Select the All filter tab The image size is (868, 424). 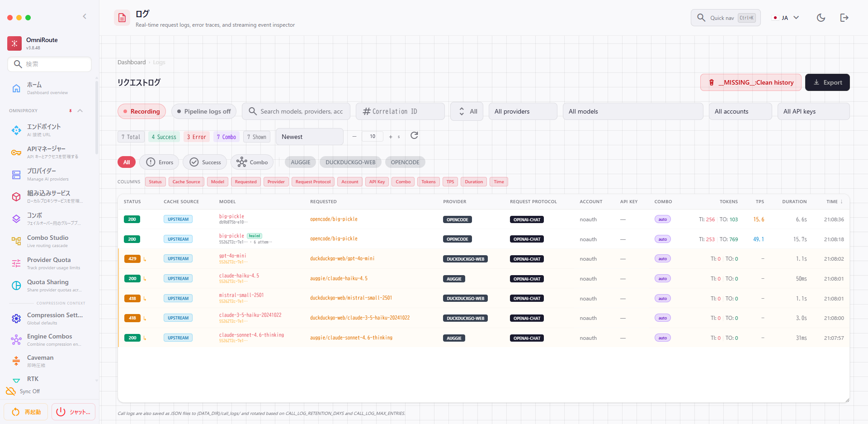point(127,162)
